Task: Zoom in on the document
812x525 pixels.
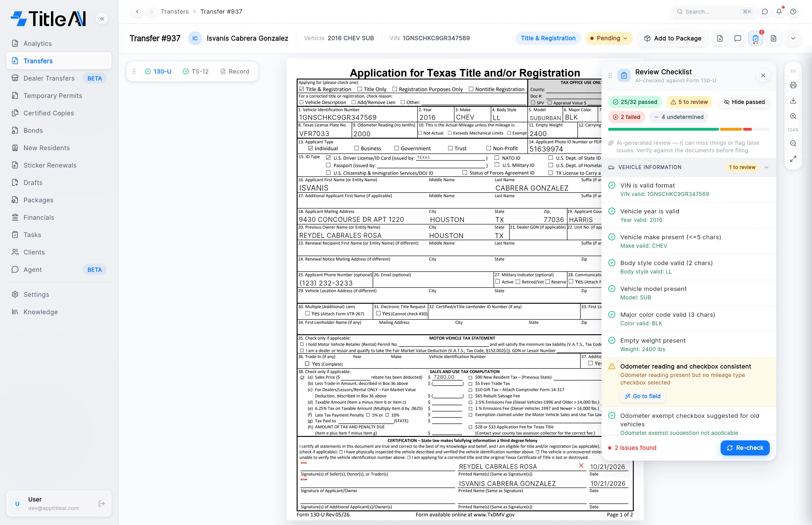Action: [793, 116]
